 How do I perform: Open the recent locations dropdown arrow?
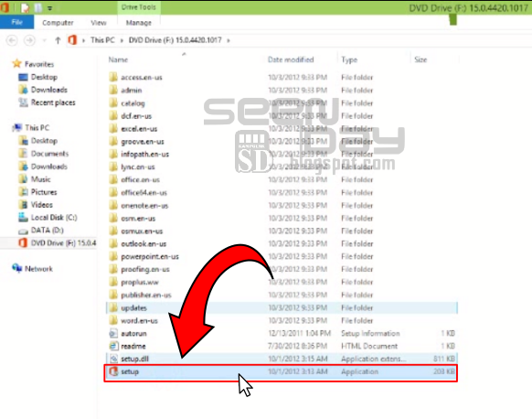coord(44,41)
